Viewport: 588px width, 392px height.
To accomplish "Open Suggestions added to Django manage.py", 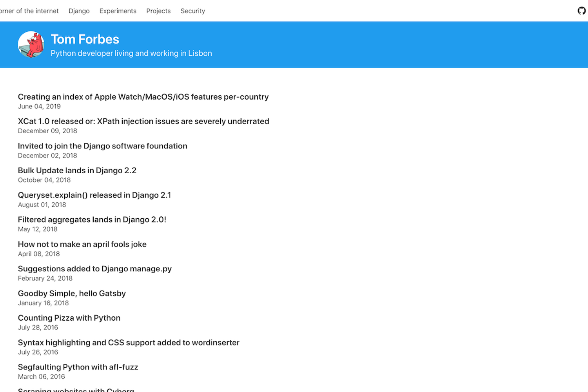I will point(95,269).
